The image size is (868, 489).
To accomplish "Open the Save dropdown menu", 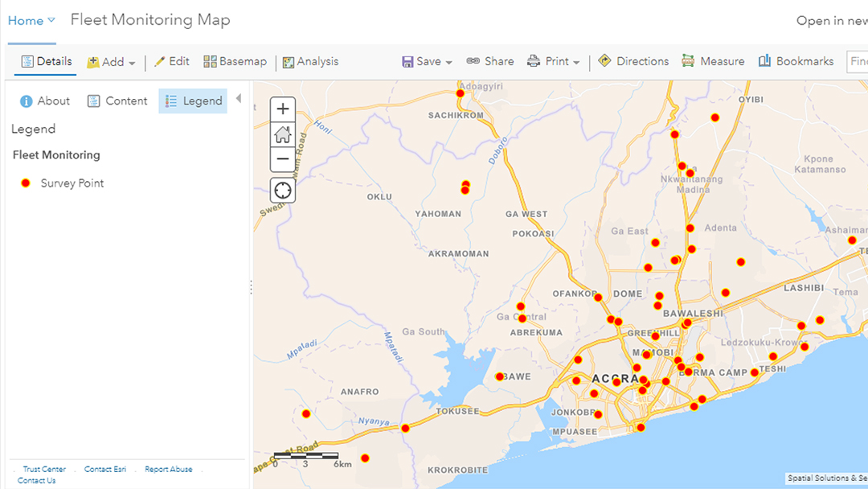I will pos(427,62).
